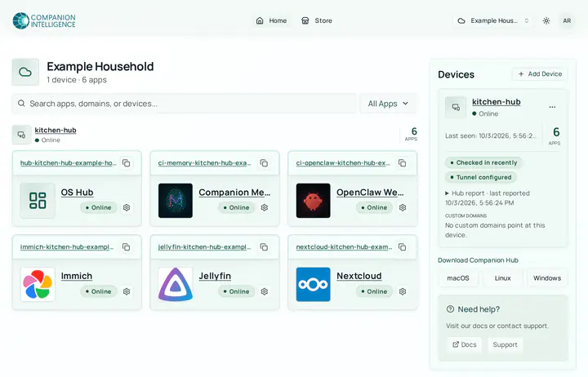Expand the Hub report disclosure triangle
Screen dimensions: 588x377
[447, 193]
